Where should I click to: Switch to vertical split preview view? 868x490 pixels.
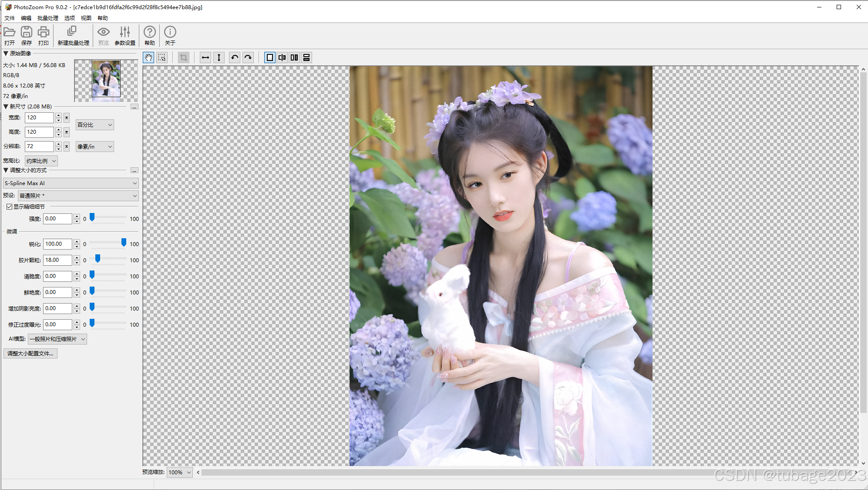tap(282, 57)
